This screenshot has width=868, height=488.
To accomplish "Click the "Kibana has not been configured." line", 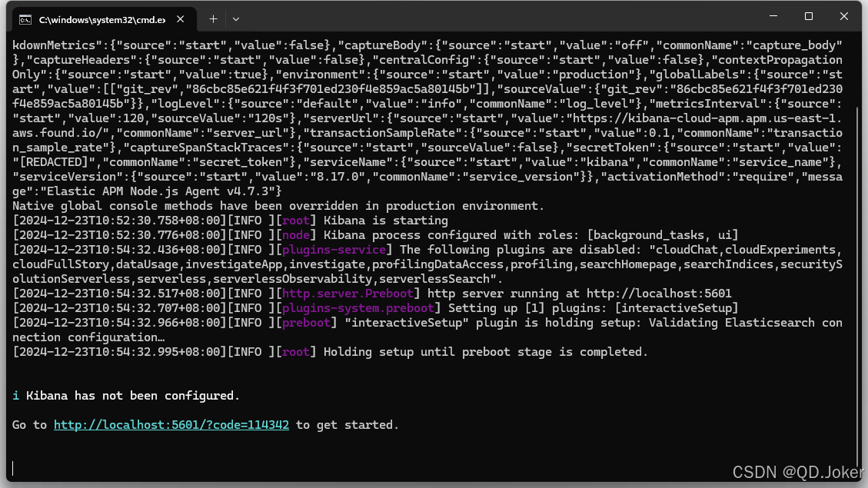I will tap(133, 396).
